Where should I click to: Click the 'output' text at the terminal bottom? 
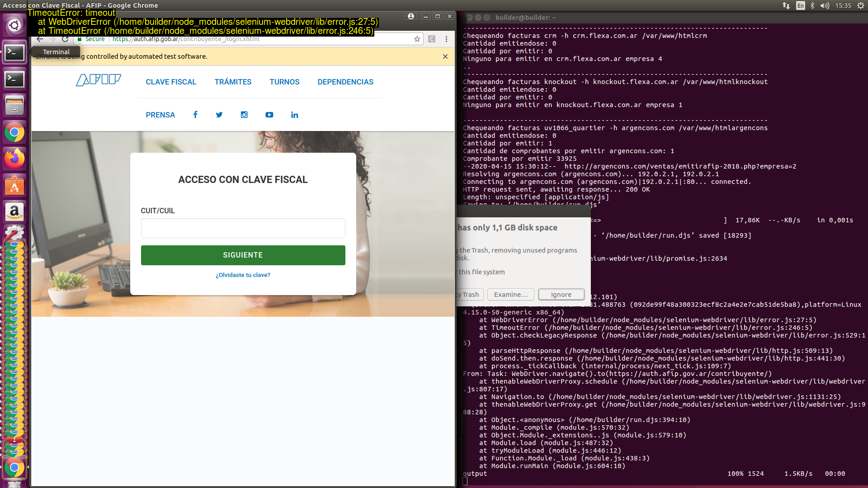click(x=475, y=474)
